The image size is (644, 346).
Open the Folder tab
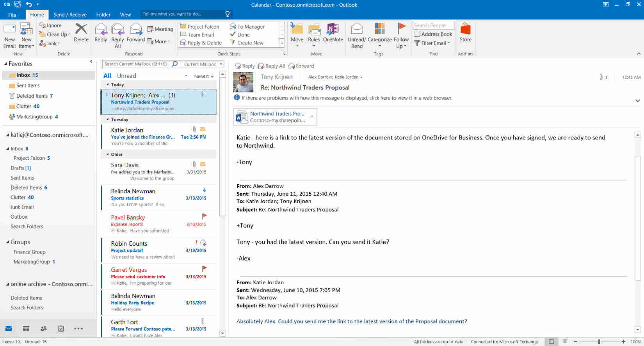(103, 14)
